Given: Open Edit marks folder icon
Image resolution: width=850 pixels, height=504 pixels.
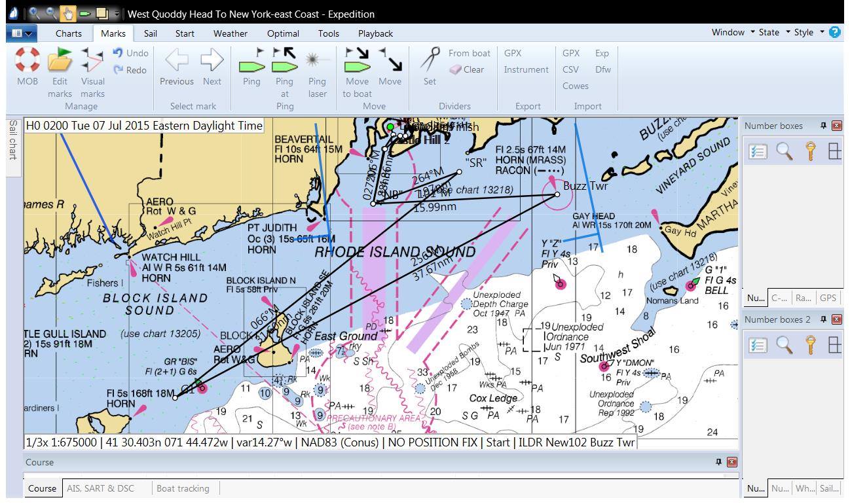Looking at the screenshot, I should pos(60,60).
